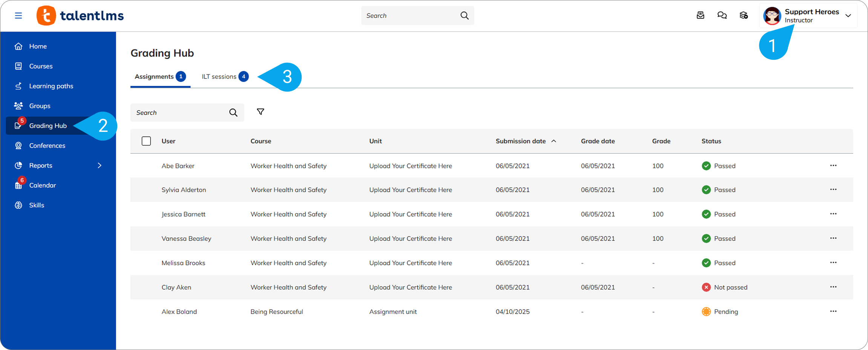Expand the Support Heroes profile dropdown
Viewport: 868px width, 350px height.
pos(848,16)
